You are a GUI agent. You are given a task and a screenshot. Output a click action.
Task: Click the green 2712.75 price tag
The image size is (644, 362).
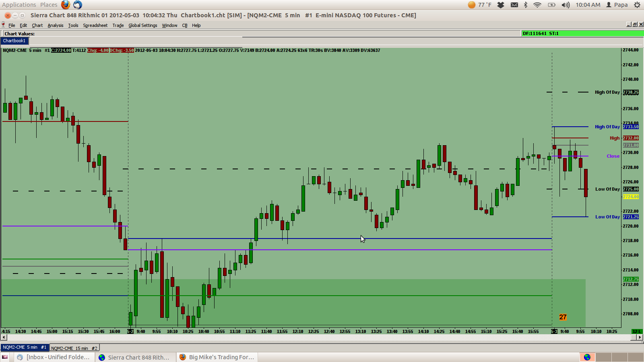(x=631, y=279)
